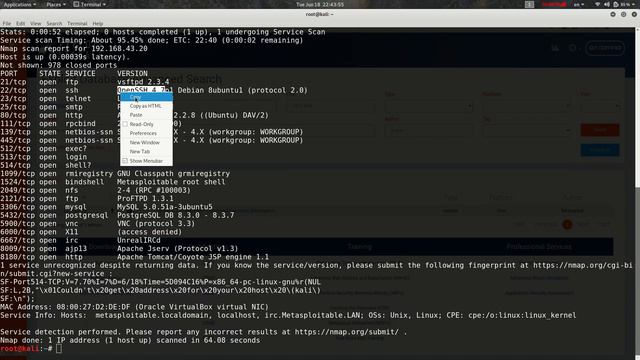Click the volume speaker icon in the tray

click(607, 4)
